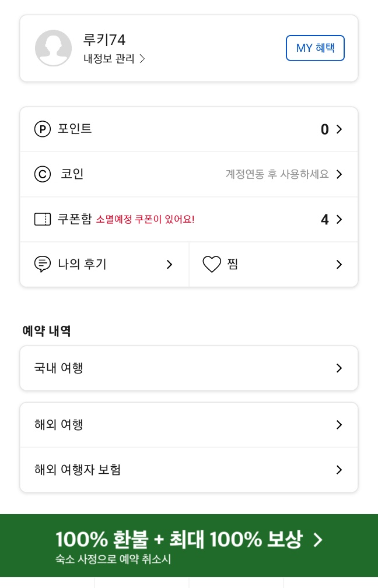The image size is (378, 588).
Task: Click the 소멸예정 쿠폰이 있어요 notice
Action: [145, 220]
